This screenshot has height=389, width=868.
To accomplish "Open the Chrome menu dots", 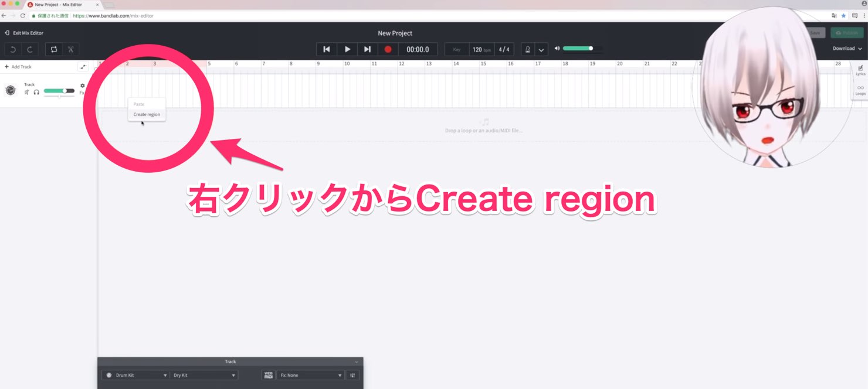I will pyautogui.click(x=864, y=16).
